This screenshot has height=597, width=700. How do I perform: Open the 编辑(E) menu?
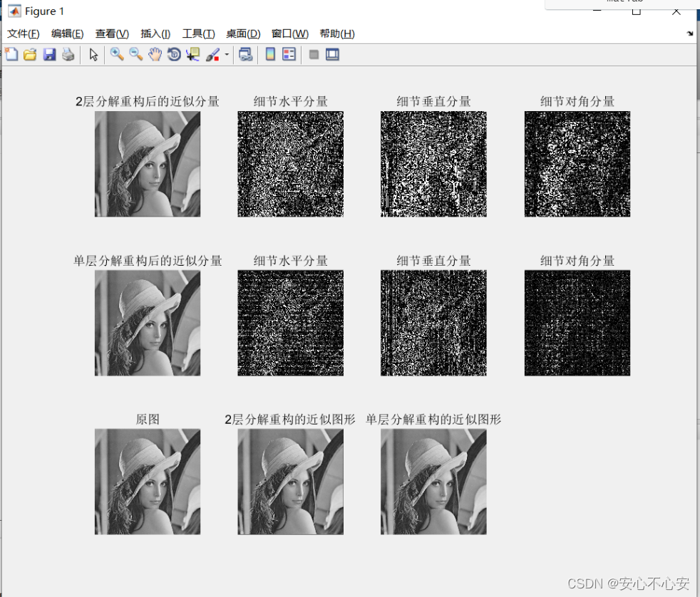[68, 34]
